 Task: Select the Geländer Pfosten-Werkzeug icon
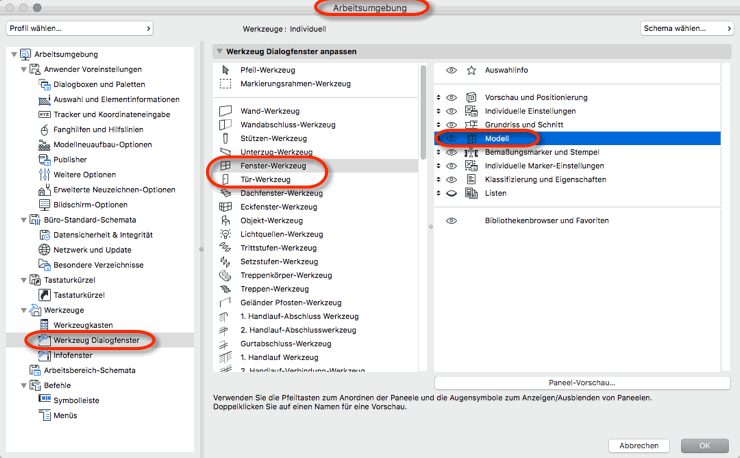point(226,303)
